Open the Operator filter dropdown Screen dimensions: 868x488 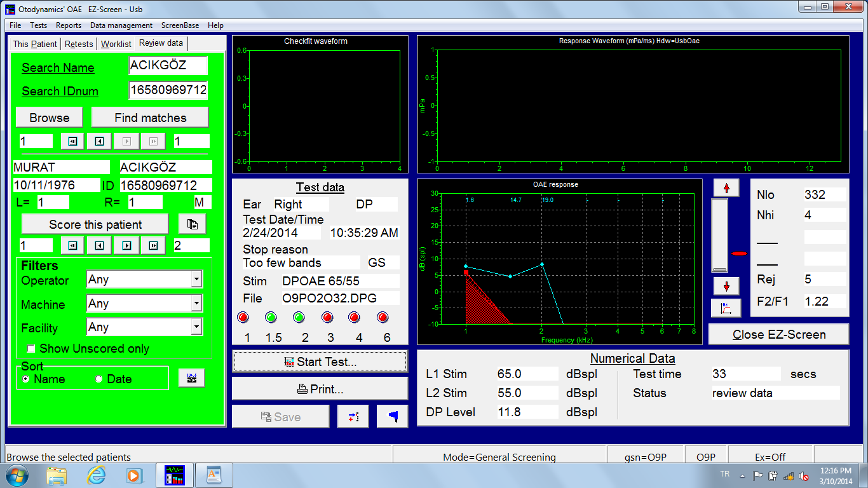pyautogui.click(x=197, y=280)
